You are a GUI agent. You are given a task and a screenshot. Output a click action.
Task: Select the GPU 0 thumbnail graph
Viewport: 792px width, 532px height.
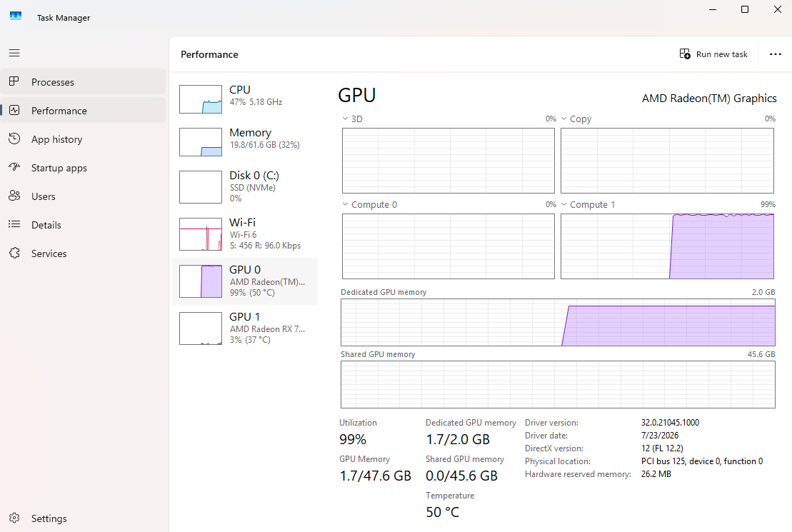tap(201, 281)
